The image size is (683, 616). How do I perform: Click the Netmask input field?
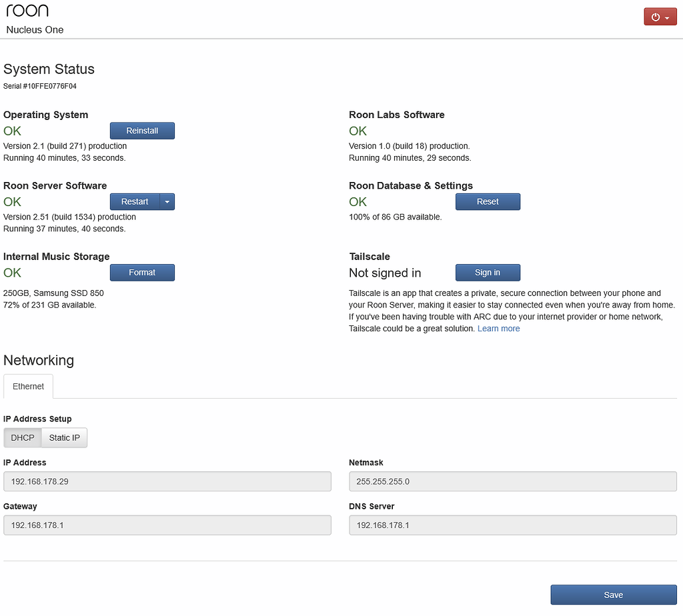click(x=512, y=481)
